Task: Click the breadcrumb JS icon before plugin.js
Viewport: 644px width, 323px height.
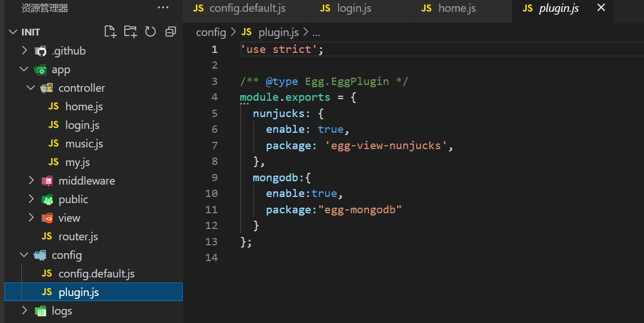Action: click(x=246, y=32)
